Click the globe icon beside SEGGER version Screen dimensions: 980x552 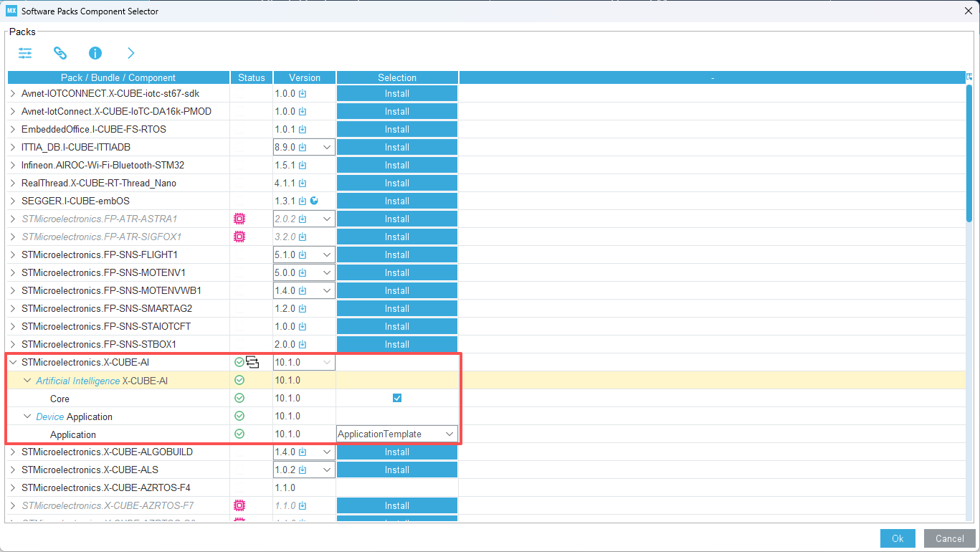click(314, 201)
